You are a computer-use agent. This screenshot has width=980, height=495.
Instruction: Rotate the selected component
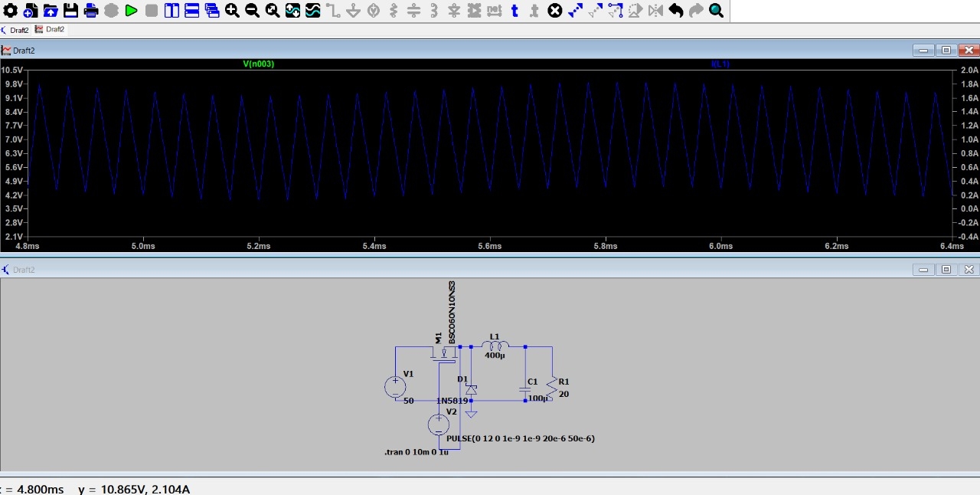(635, 11)
